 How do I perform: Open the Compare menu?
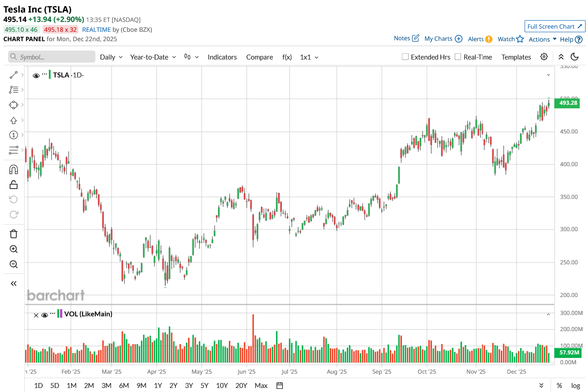[x=259, y=57]
